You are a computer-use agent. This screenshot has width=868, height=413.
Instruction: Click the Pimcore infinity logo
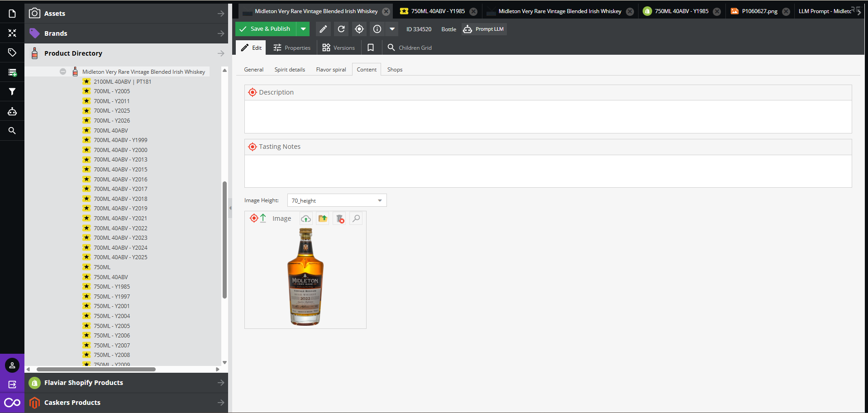click(12, 403)
